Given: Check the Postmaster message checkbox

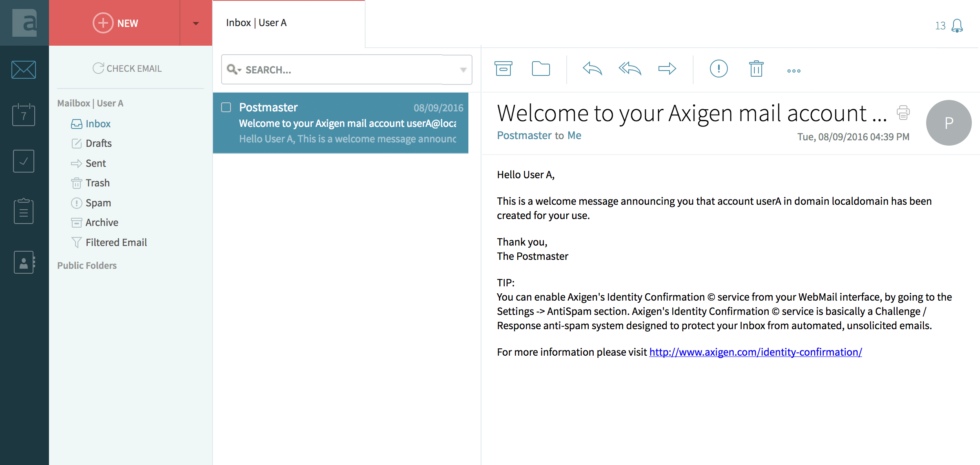Looking at the screenshot, I should click(x=226, y=107).
